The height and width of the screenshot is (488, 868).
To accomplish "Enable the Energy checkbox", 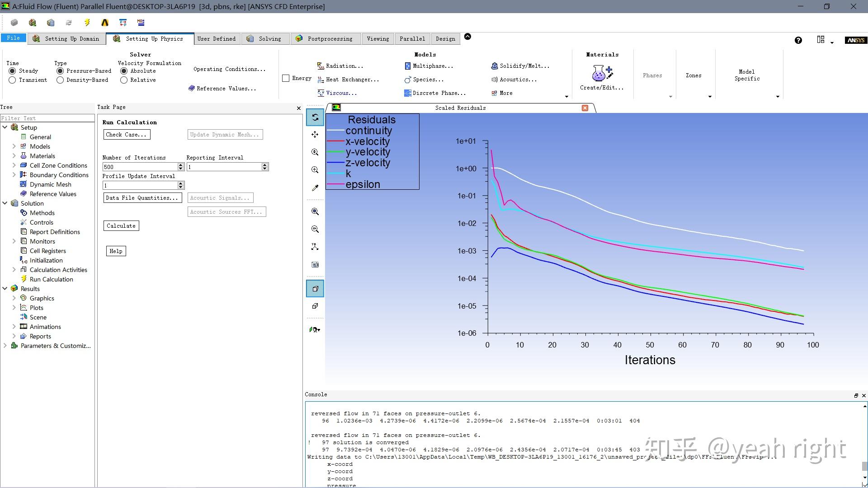I will [x=286, y=78].
